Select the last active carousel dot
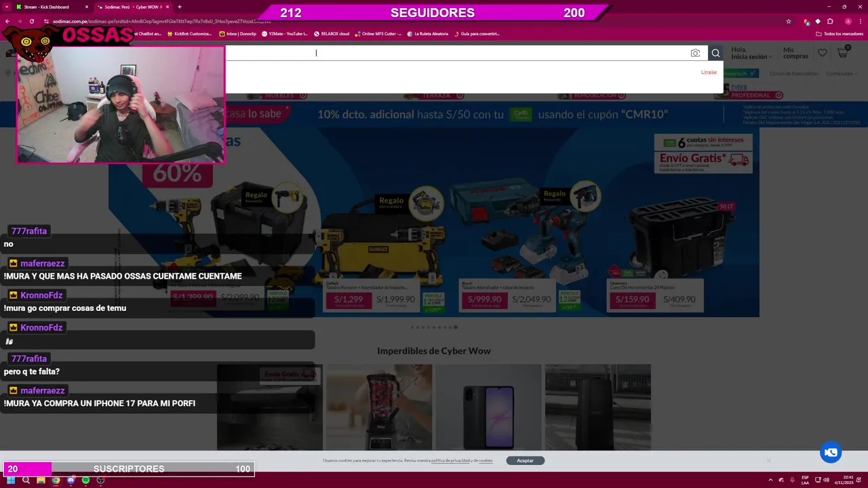The image size is (868, 488). pos(456,327)
